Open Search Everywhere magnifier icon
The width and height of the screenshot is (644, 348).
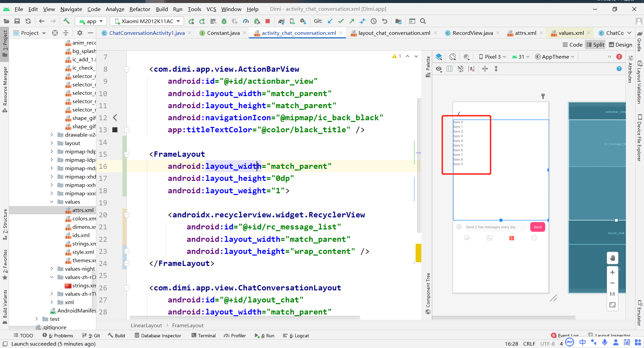423,21
